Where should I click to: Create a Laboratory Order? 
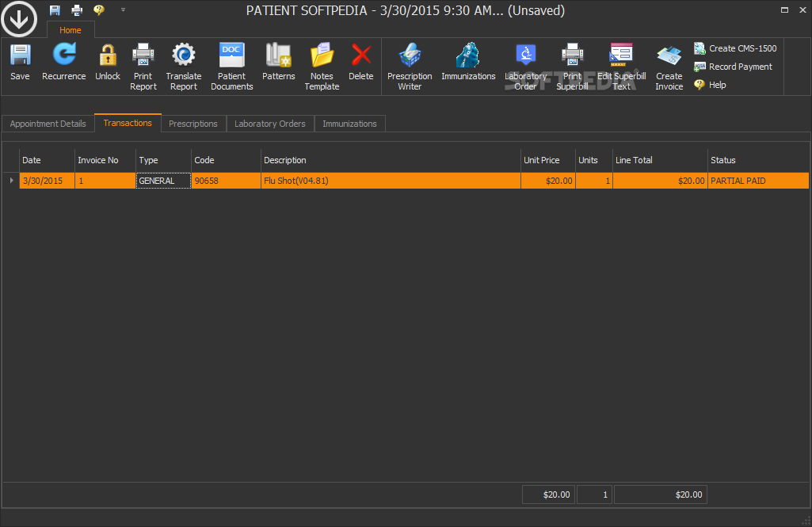click(526, 67)
